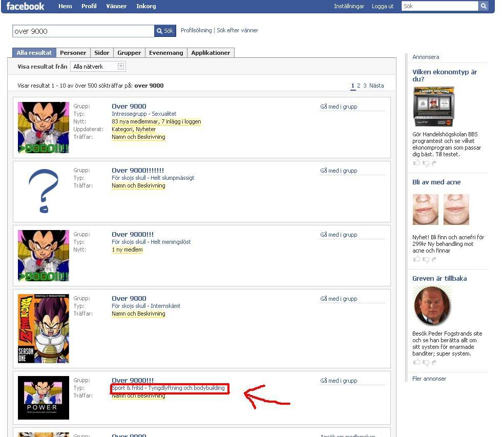
Task: Click the acne before-after ad image
Action: point(440,210)
